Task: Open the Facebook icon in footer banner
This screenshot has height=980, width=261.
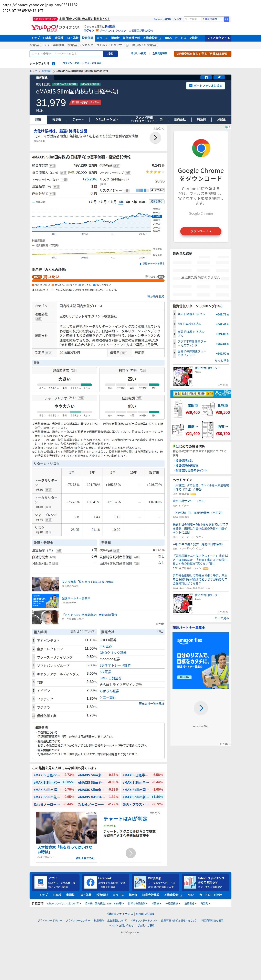Action: tap(90, 882)
